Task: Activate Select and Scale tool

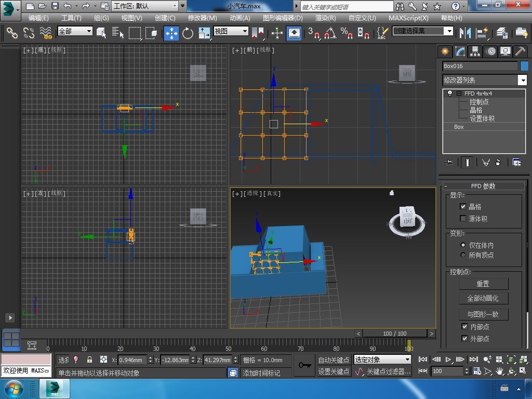Action: coord(204,33)
